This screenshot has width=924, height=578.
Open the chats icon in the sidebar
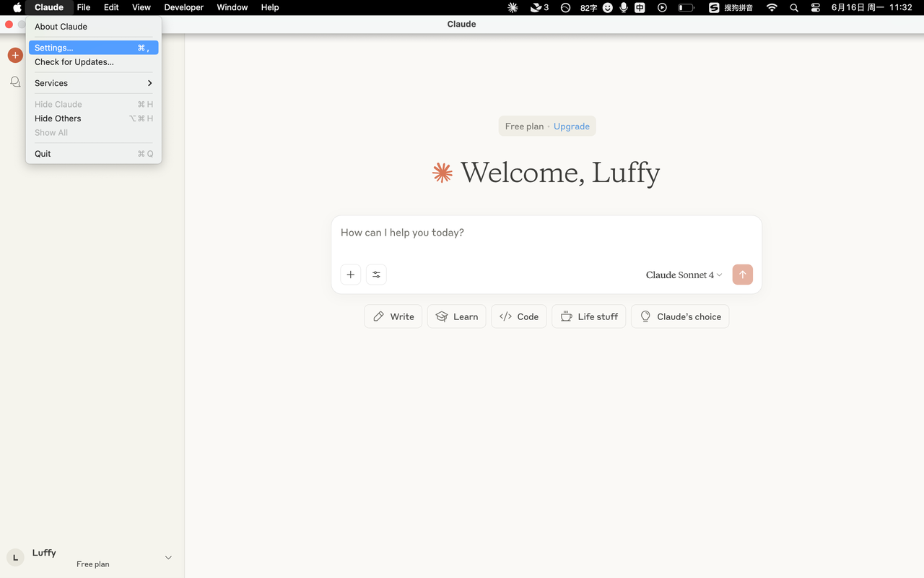pos(15,82)
